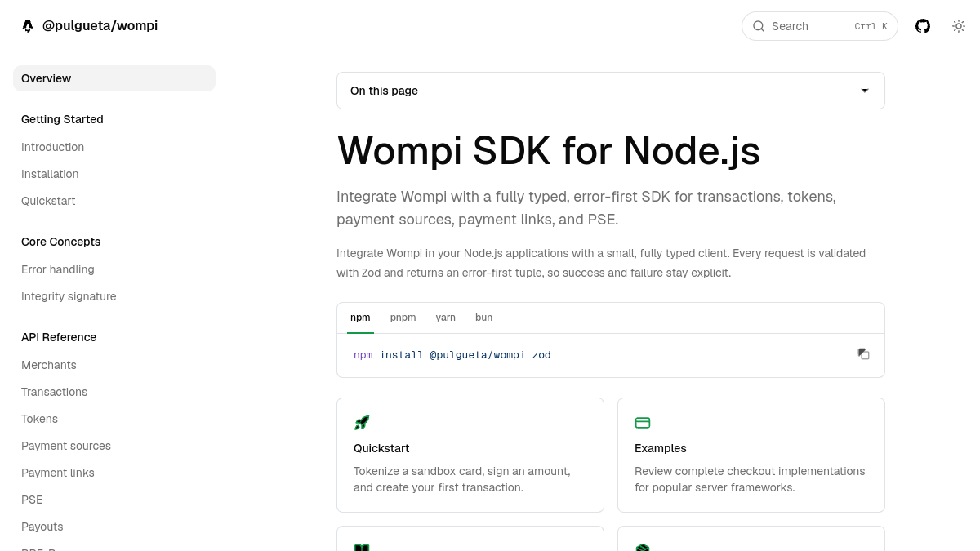Switch to the bun tab
This screenshot has height=551, width=980.
pyautogui.click(x=484, y=318)
